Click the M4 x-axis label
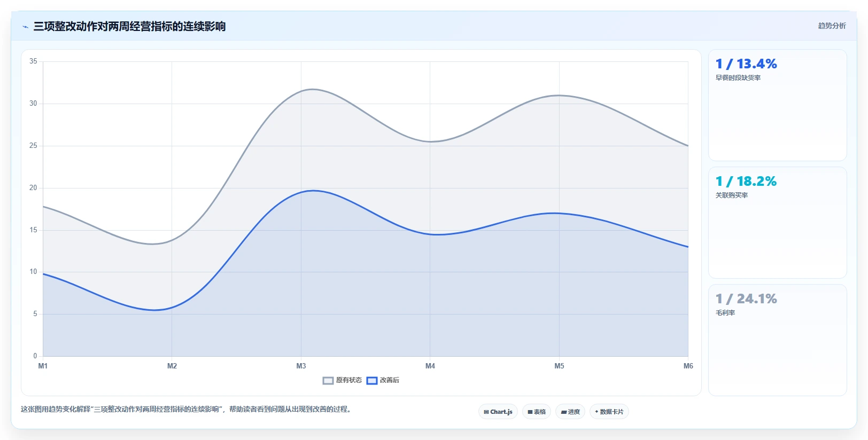Image resolution: width=868 pixels, height=440 pixels. (430, 366)
